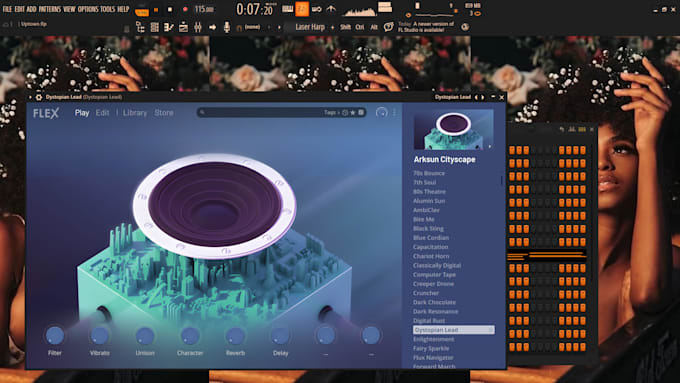Click the red record button
680x383 pixels.
[185, 9]
